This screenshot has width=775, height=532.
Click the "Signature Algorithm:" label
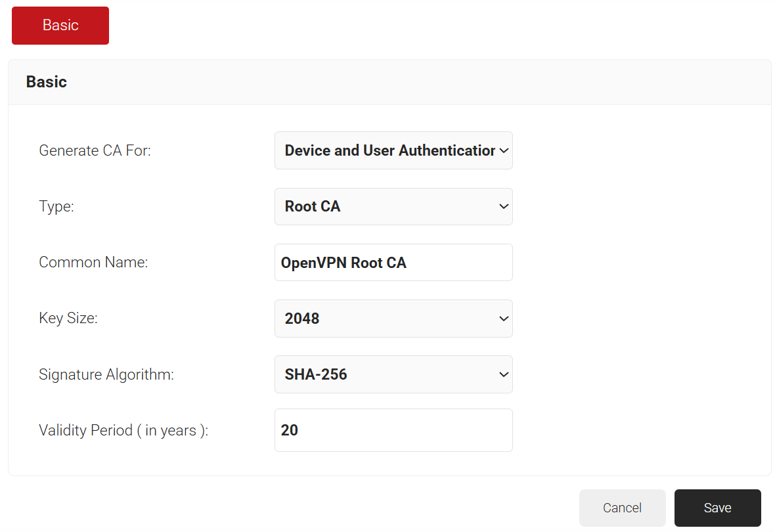point(106,374)
